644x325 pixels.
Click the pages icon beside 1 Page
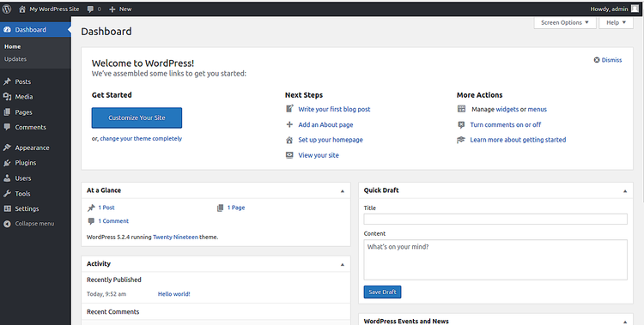(220, 208)
